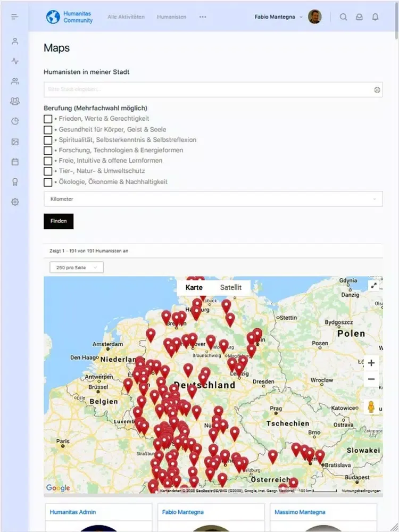Click the map marker near Bratislava
Image resolution: width=399 pixels, height=532 pixels.
320,456
